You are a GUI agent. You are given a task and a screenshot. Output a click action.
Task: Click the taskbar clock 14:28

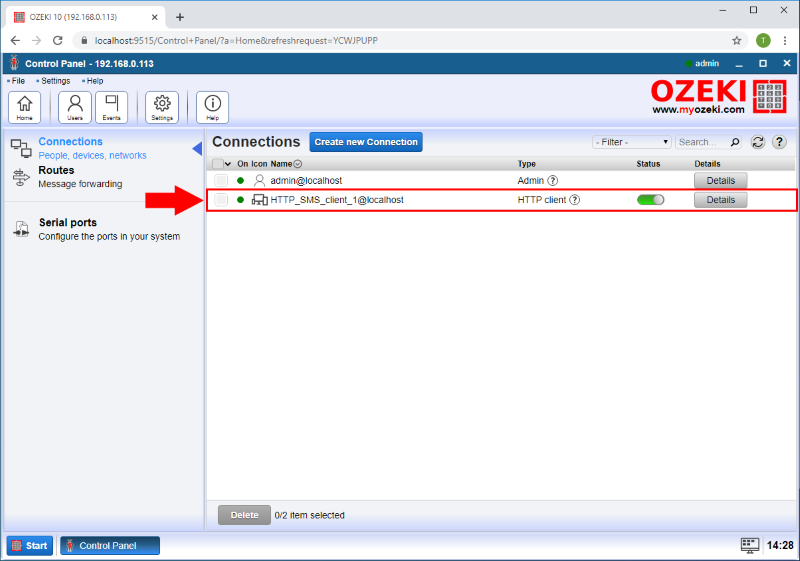pyautogui.click(x=780, y=546)
